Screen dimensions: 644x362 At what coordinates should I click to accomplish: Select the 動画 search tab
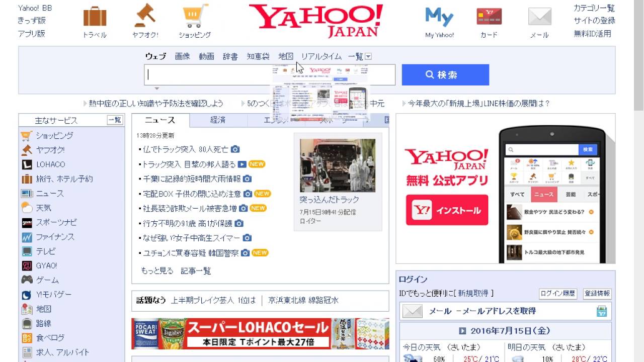[x=206, y=56]
